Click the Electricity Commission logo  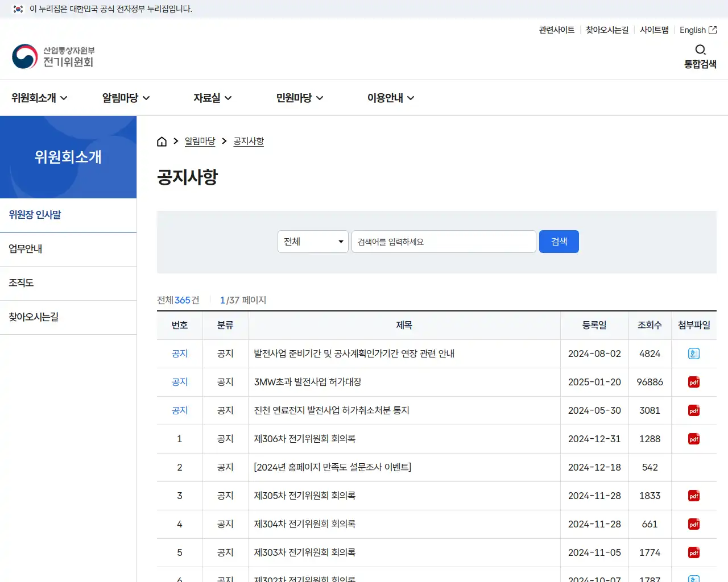point(53,56)
